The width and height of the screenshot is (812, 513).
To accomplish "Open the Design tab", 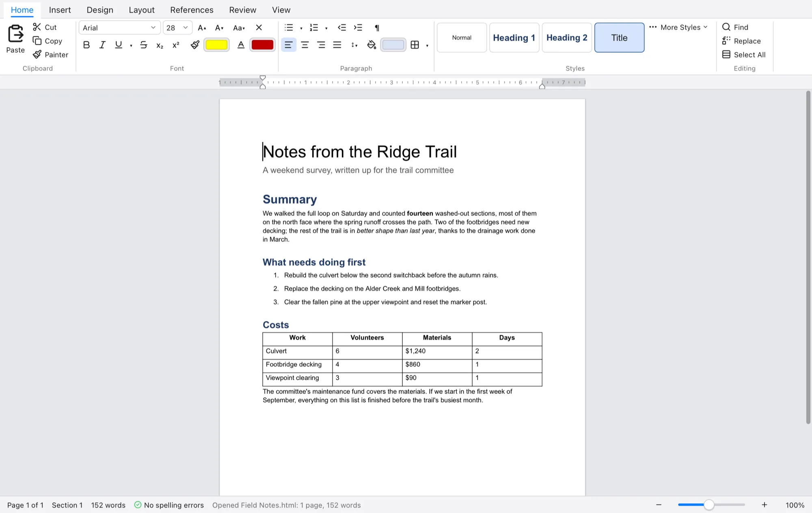I will tap(100, 10).
